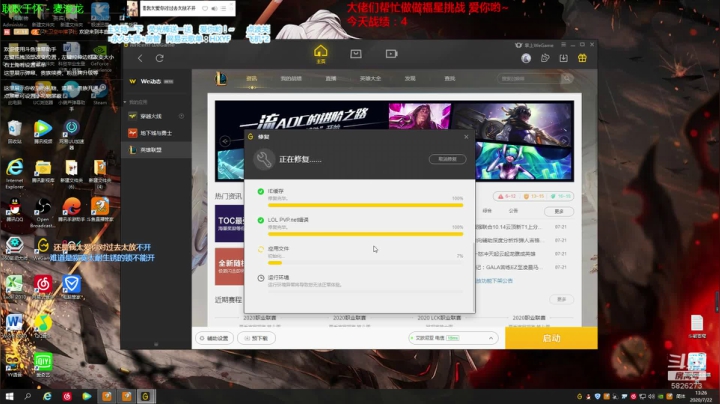The width and height of the screenshot is (720, 404).
Task: Open the OBS (Open Broadcaster) desktop shortcut
Action: point(43,212)
